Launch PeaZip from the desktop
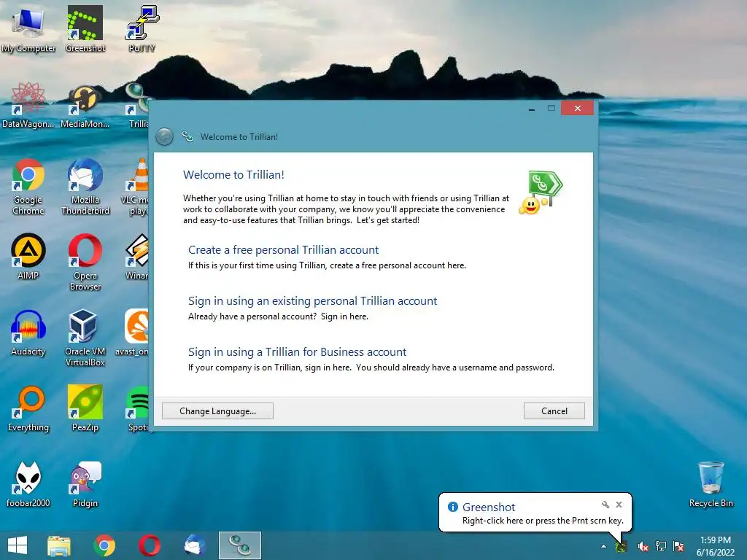This screenshot has height=560, width=747. click(85, 408)
